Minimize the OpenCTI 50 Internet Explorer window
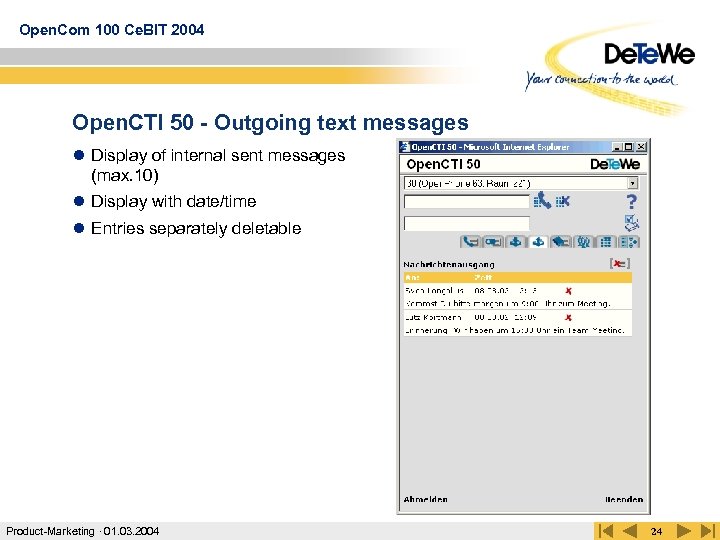 click(x=618, y=147)
